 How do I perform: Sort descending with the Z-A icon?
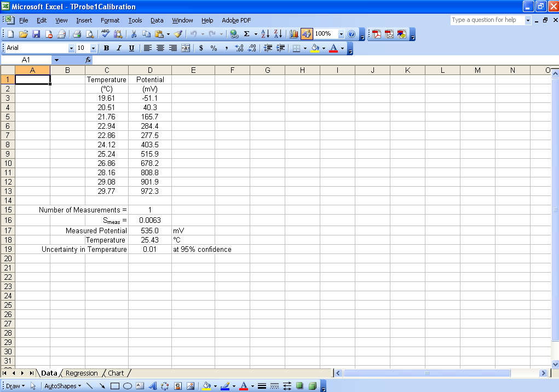tap(278, 34)
